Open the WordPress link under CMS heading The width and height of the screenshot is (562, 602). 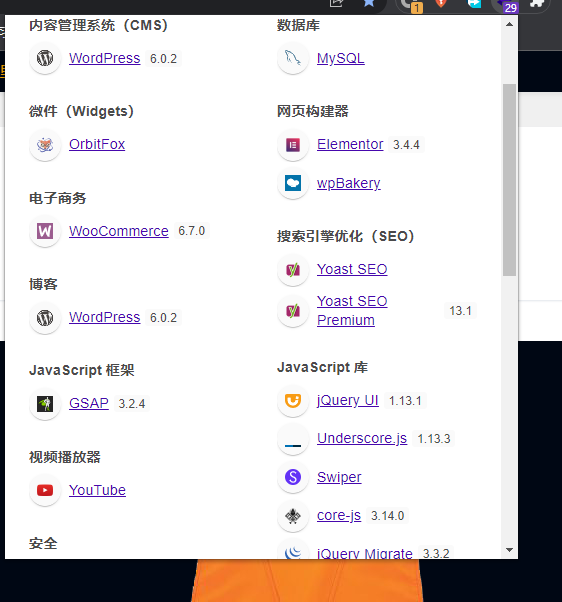click(104, 58)
